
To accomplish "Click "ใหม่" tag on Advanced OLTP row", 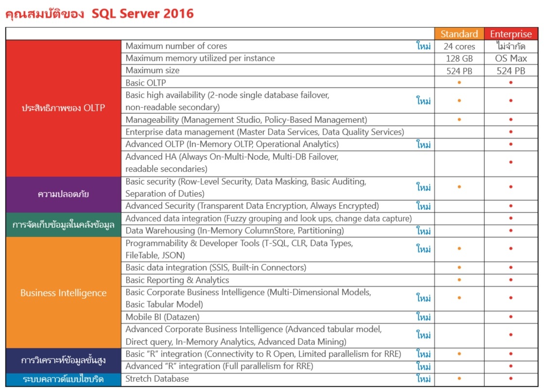I will [x=423, y=144].
